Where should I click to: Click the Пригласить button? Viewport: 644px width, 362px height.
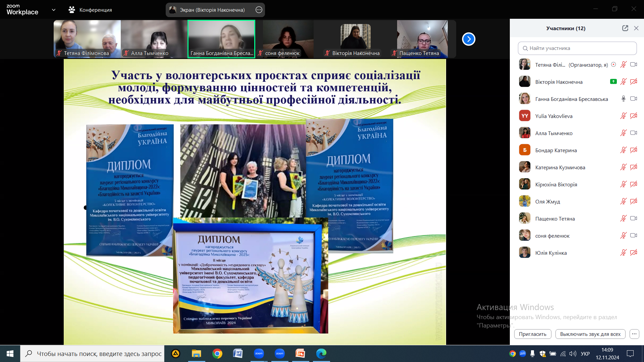pyautogui.click(x=532, y=334)
